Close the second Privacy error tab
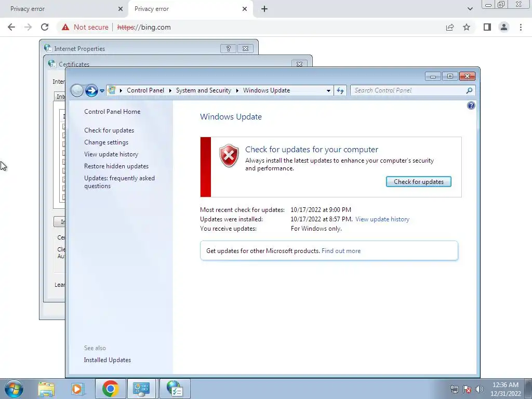The height and width of the screenshot is (399, 532). coord(245,9)
